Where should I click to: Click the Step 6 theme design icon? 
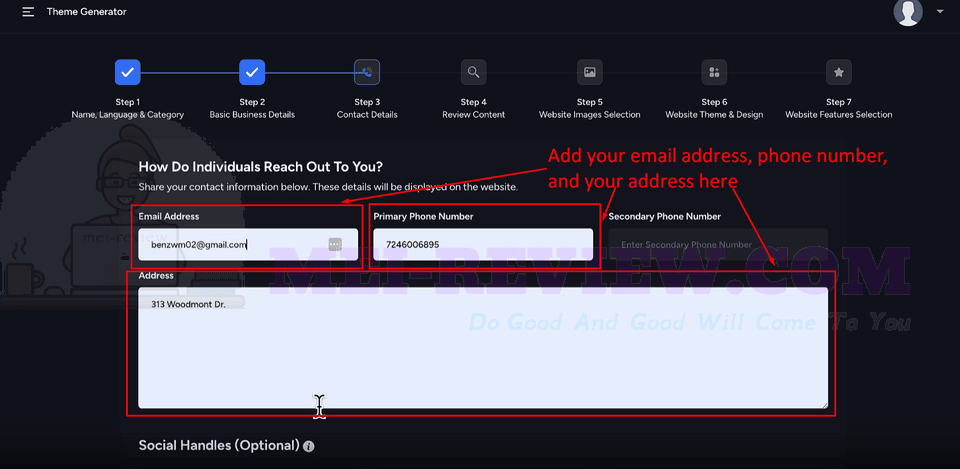coord(714,72)
